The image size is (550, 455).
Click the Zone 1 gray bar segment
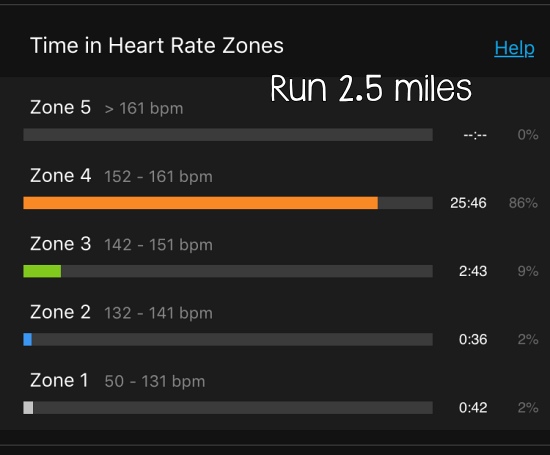tap(28, 408)
